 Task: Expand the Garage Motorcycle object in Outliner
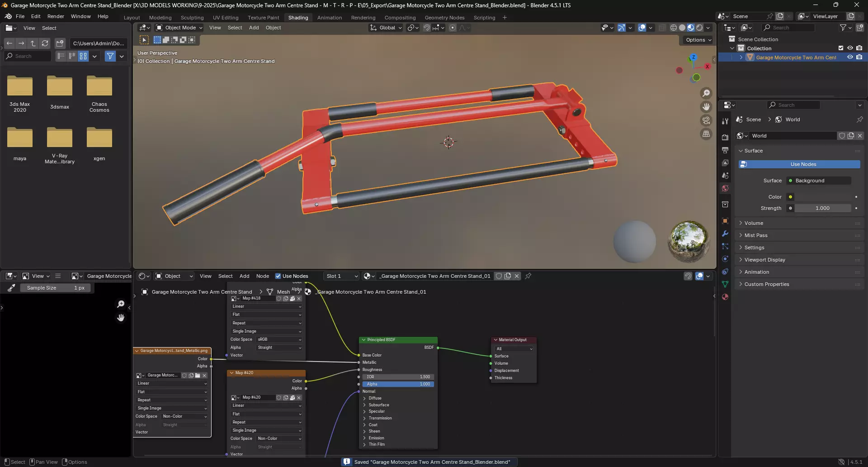[x=741, y=57]
